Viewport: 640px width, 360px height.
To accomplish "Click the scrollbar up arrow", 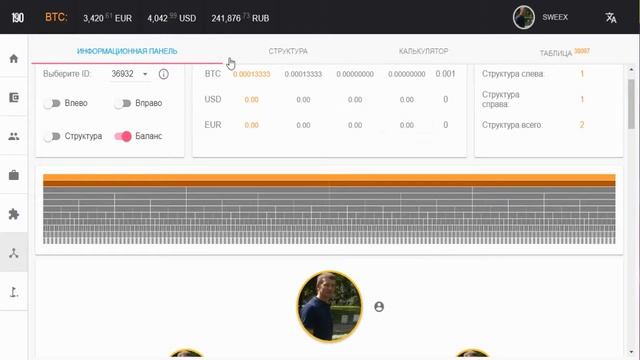I will pyautogui.click(x=631, y=70).
